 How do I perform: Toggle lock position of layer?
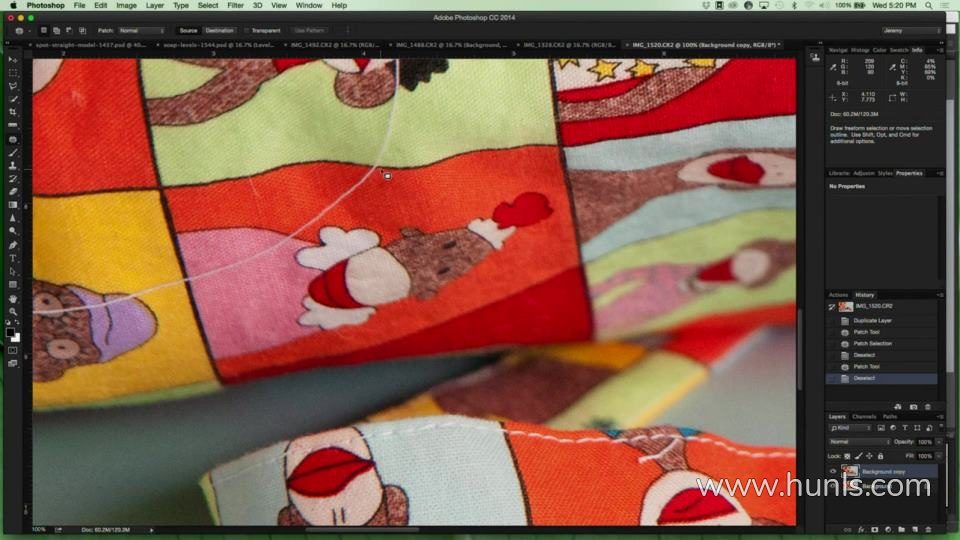(x=869, y=456)
